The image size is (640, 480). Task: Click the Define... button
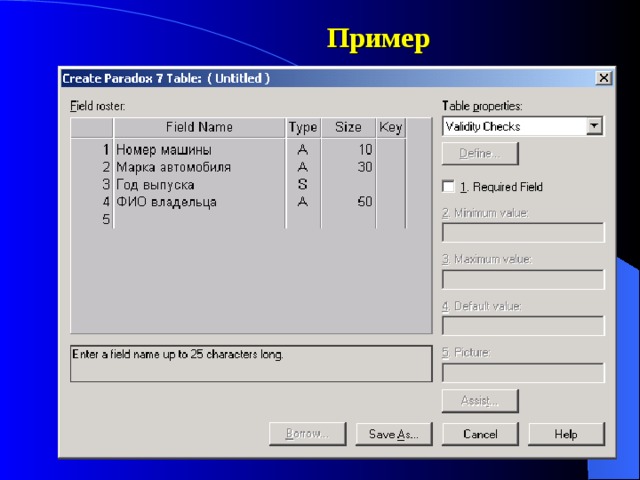tap(480, 153)
